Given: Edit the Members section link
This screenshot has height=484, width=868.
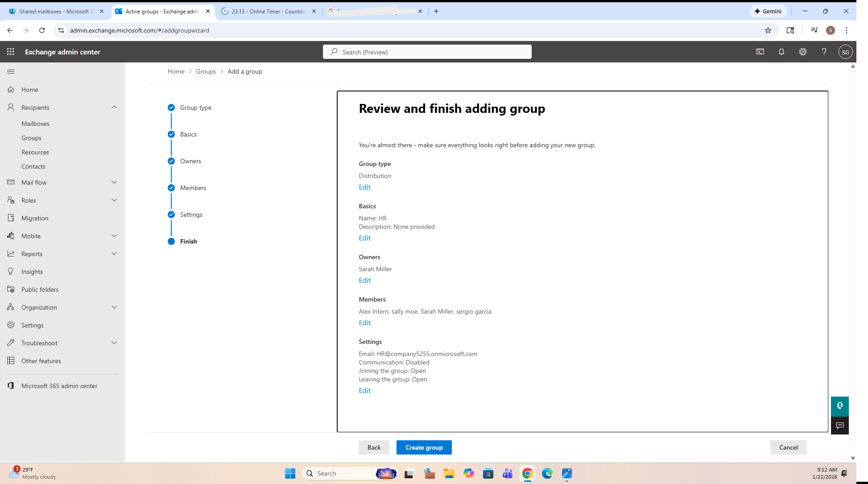Looking at the screenshot, I should point(364,323).
